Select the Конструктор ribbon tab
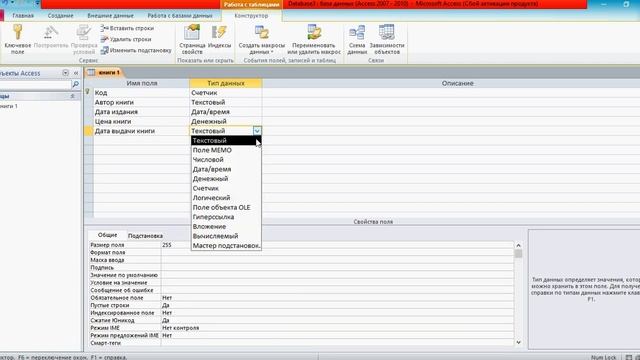 click(251, 16)
